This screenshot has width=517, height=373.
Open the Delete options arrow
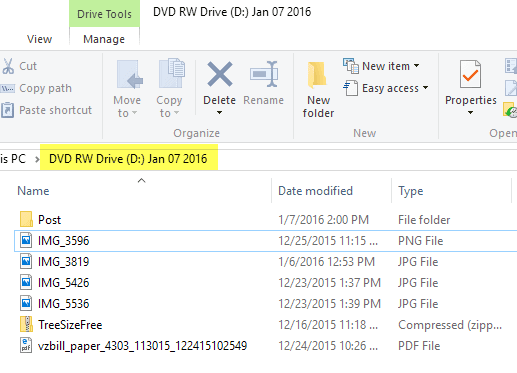tap(219, 113)
